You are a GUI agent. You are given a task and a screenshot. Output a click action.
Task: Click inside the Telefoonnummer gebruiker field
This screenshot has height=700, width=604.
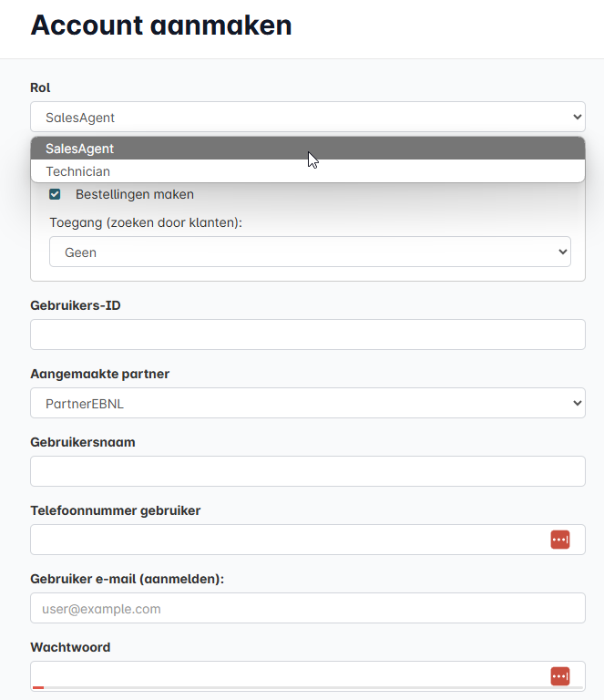(282, 540)
